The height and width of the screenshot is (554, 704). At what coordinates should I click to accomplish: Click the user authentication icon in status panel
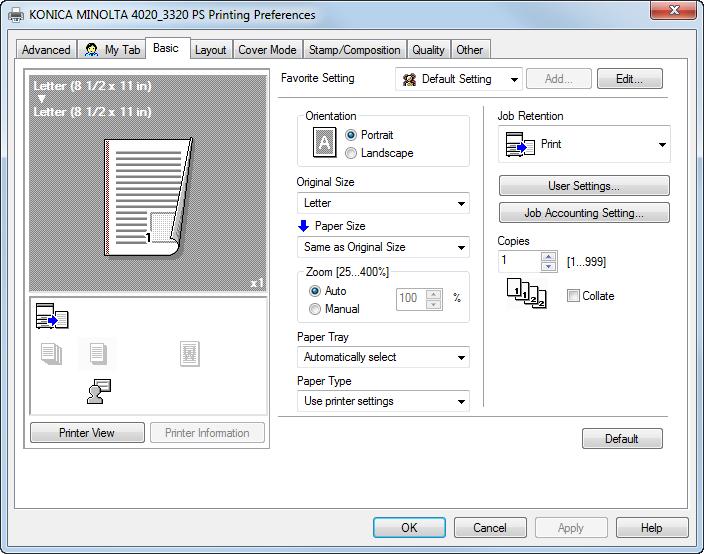point(99,391)
